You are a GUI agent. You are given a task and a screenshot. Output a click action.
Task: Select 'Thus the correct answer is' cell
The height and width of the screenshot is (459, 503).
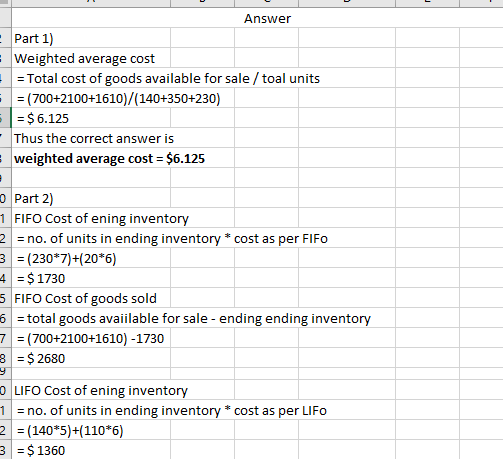pos(94,138)
